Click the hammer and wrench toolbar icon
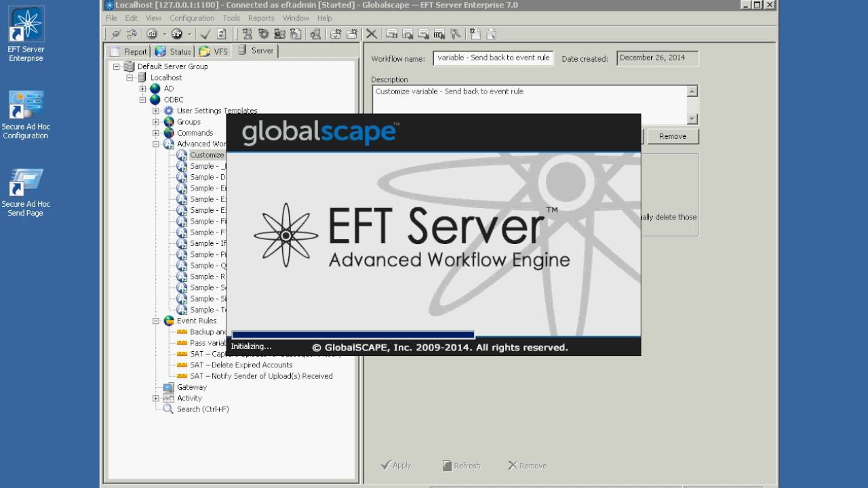868x488 pixels. pyautogui.click(x=456, y=34)
